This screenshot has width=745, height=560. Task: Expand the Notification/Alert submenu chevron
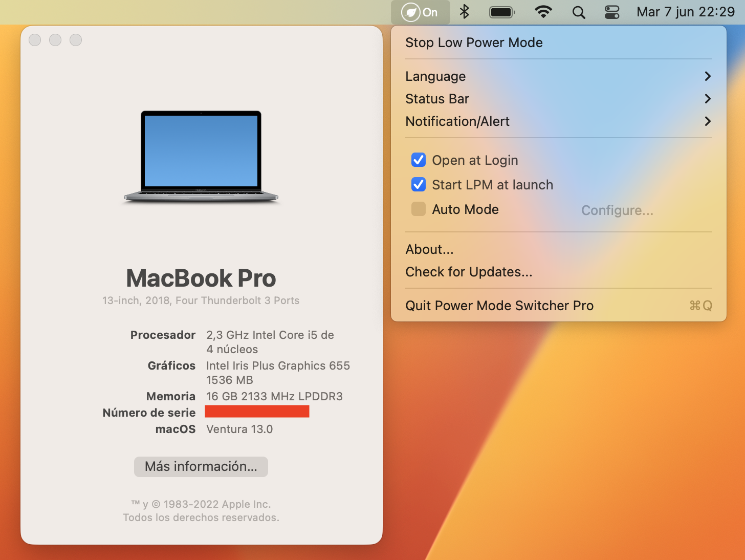(708, 121)
